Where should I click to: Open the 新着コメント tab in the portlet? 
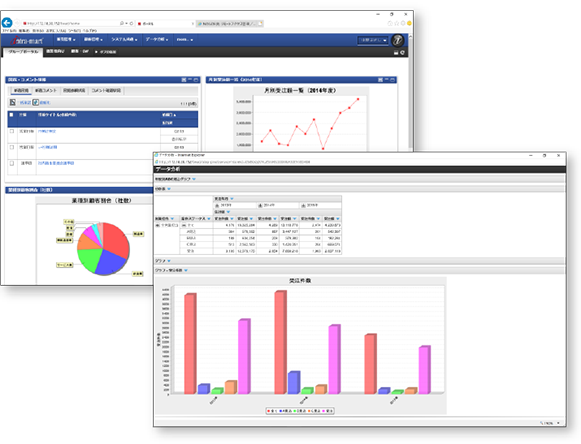[46, 90]
